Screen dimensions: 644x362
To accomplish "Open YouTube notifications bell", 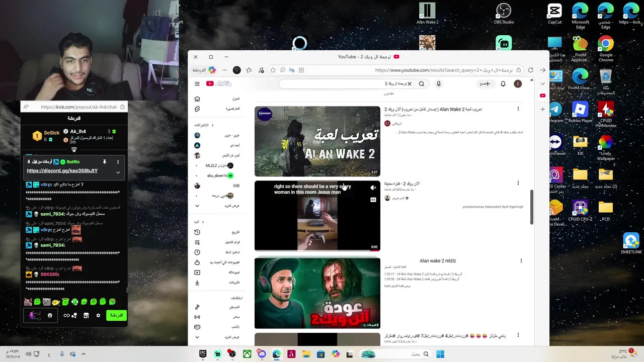I will [503, 84].
